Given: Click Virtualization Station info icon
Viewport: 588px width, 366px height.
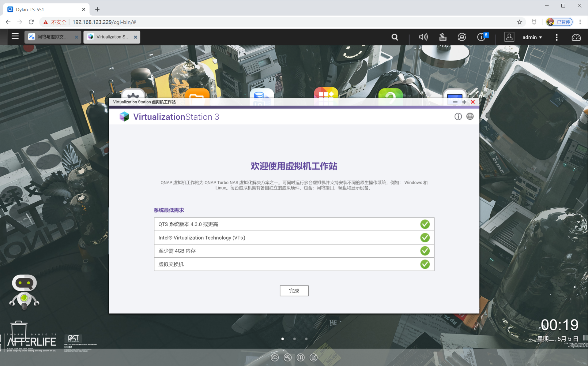Looking at the screenshot, I should click(x=458, y=117).
